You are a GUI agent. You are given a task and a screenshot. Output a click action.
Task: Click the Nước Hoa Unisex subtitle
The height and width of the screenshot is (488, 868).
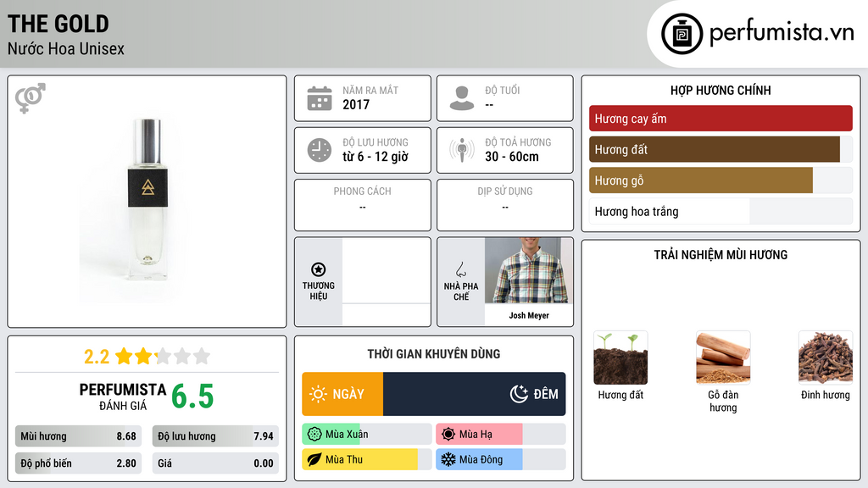(66, 48)
